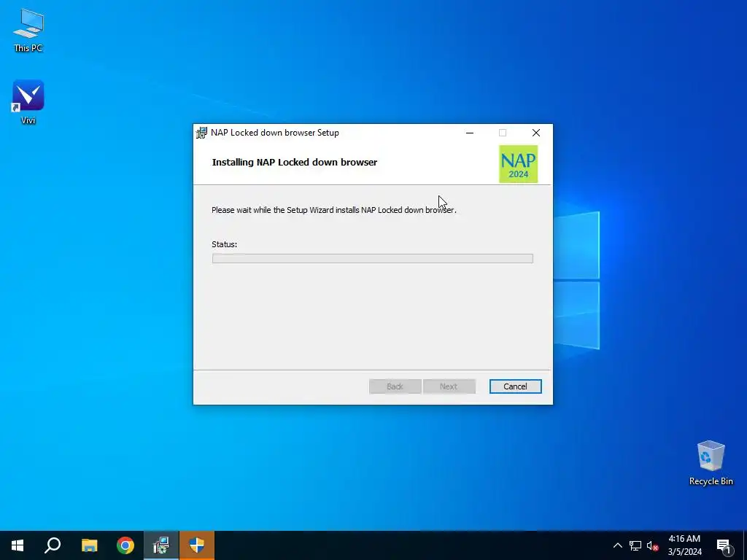
Task: Select the User Account Control shield taskbar icon
Action: (197, 545)
